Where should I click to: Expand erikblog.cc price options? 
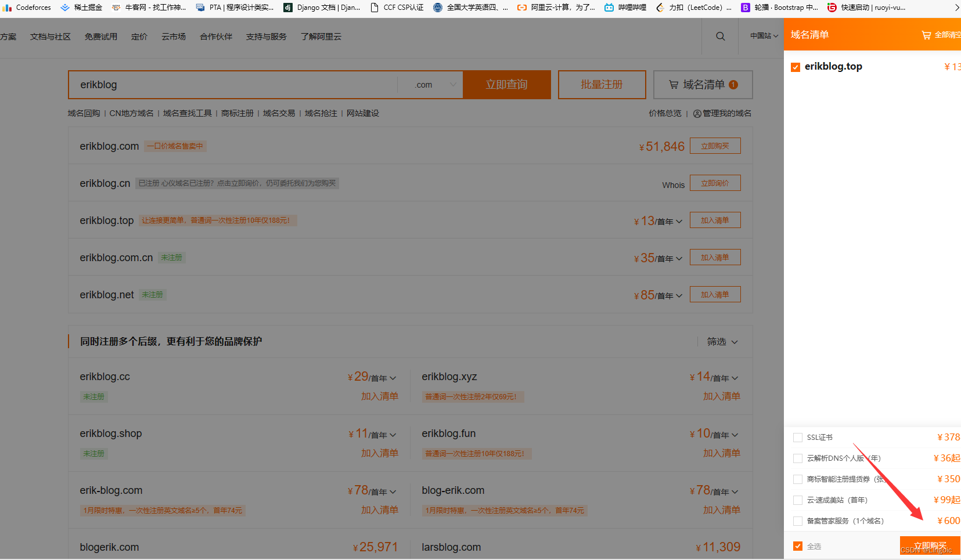click(x=393, y=378)
